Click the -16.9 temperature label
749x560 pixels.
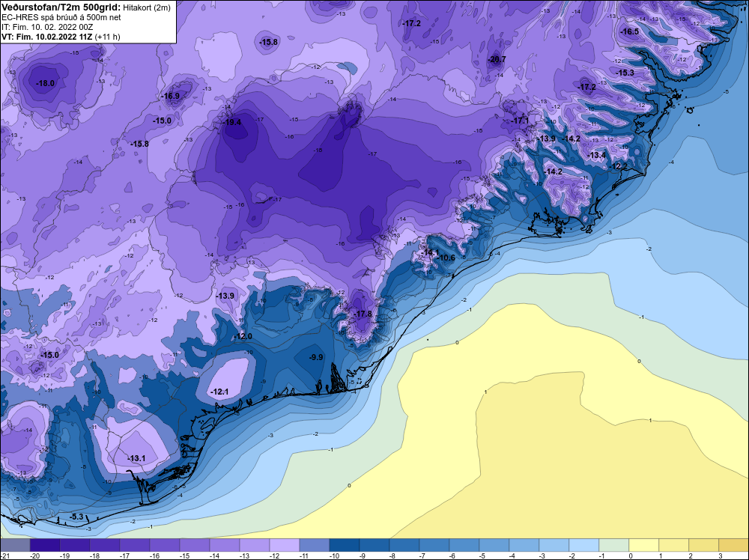click(171, 96)
